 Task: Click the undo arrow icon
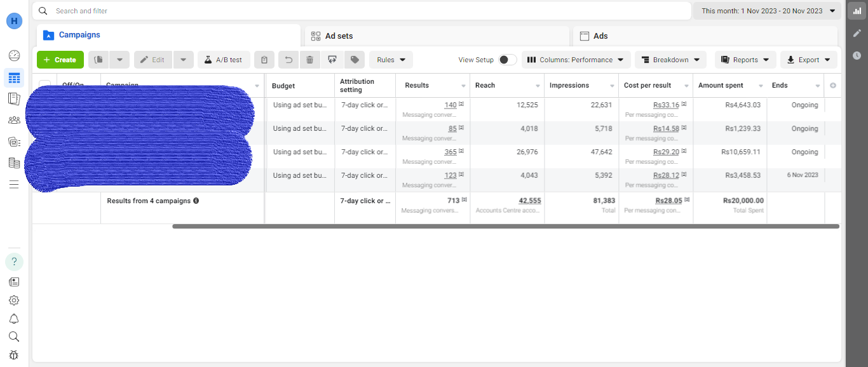coord(288,60)
